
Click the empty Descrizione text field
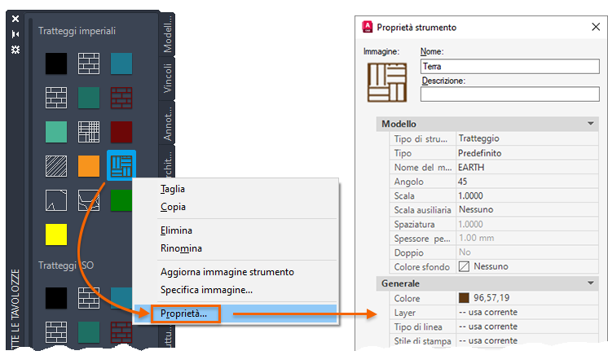510,94
